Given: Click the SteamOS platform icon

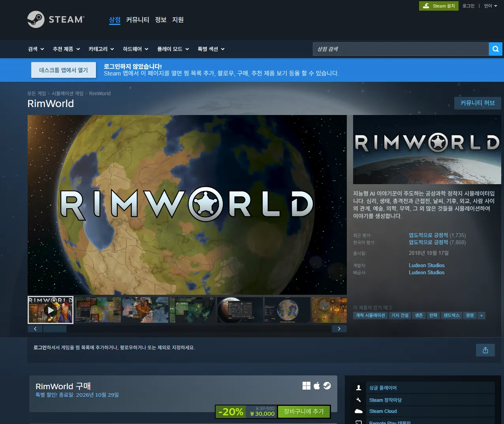Looking at the screenshot, I should [327, 386].
